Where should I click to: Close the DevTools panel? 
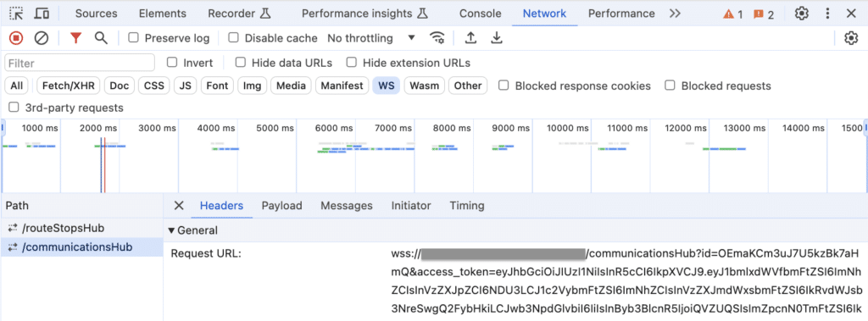(x=851, y=14)
